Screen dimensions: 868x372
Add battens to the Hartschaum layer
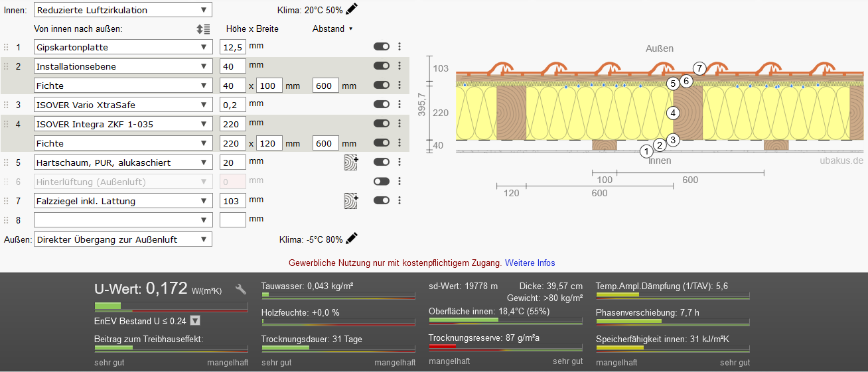pyautogui.click(x=351, y=162)
